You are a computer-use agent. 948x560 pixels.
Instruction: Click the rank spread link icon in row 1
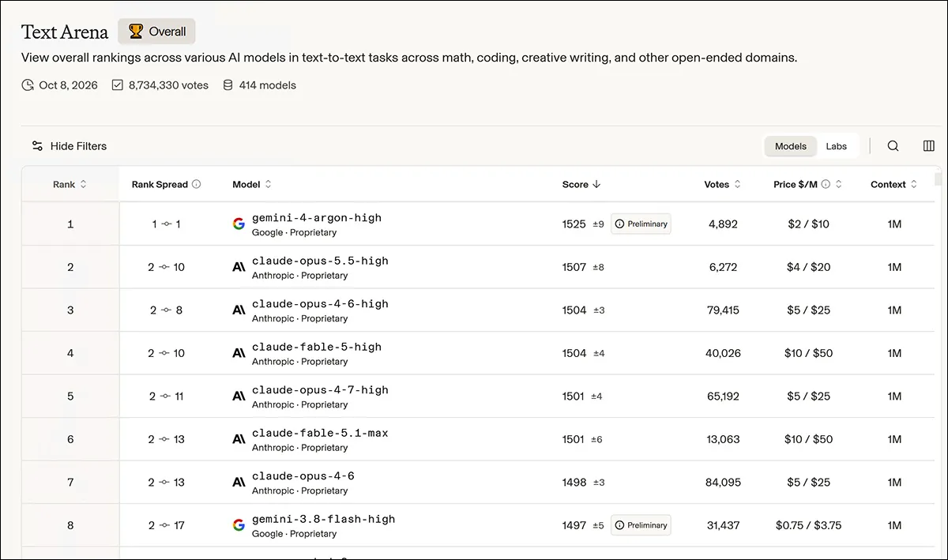click(x=166, y=224)
